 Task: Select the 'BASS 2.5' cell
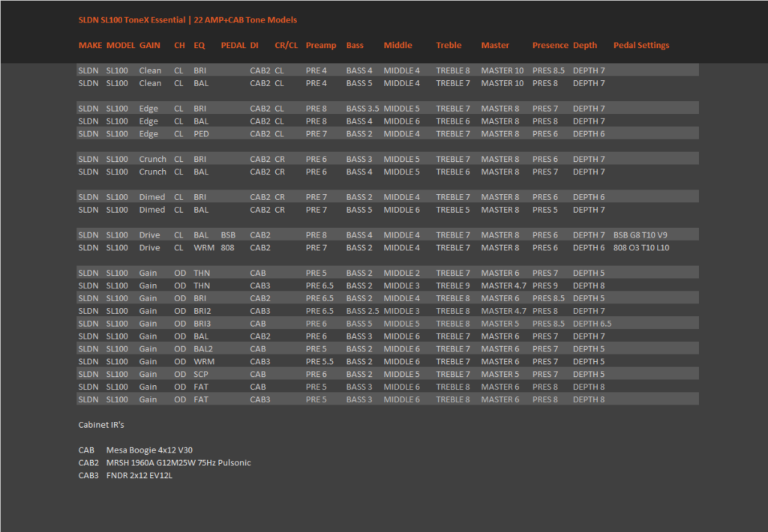[362, 311]
